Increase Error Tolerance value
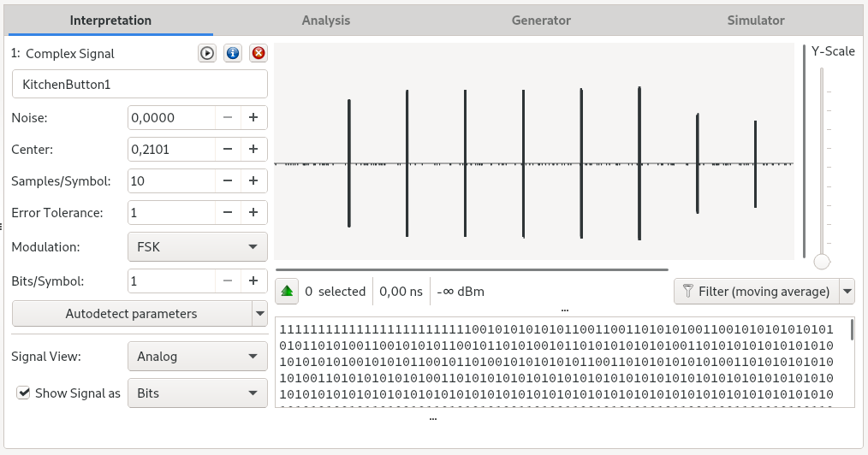868x455 pixels. pos(253,213)
